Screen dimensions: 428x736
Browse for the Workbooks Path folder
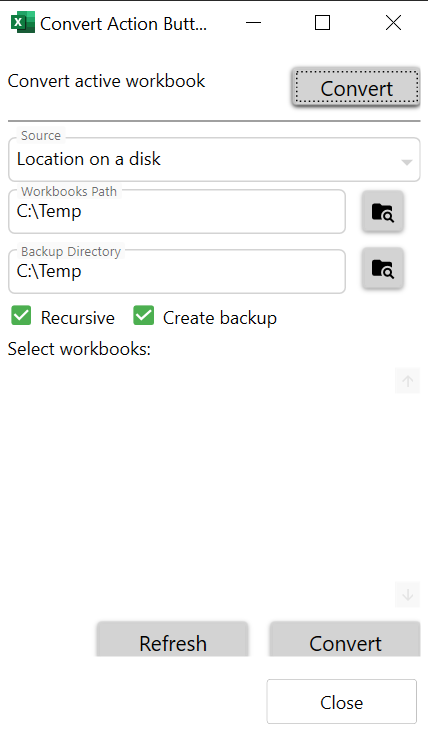coord(382,211)
